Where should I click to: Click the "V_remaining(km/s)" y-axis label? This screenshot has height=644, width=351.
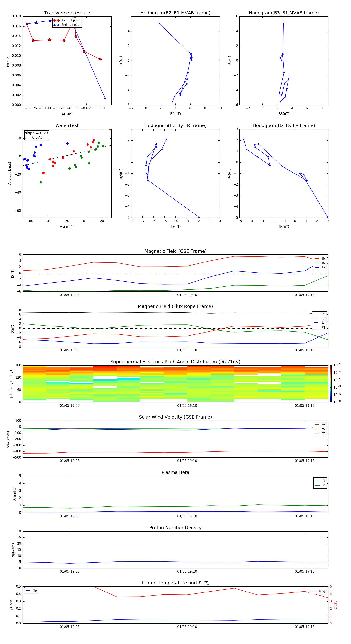pyautogui.click(x=10, y=173)
